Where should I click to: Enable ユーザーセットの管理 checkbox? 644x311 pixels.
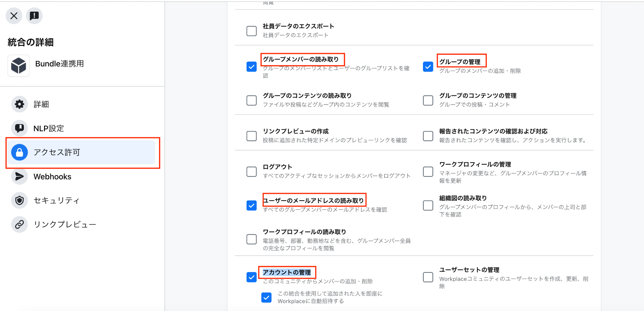[x=428, y=277]
